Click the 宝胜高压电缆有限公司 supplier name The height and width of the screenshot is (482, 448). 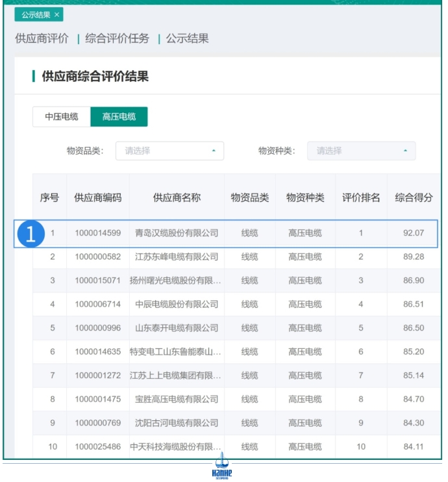[177, 400]
